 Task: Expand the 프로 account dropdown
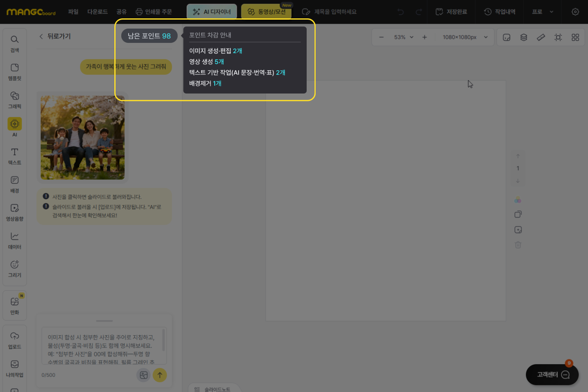[x=542, y=12]
